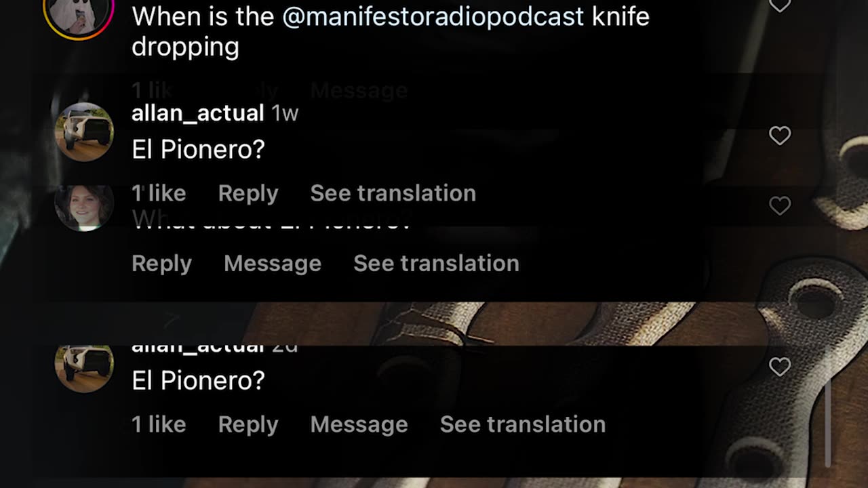This screenshot has width=868, height=488.
Task: Reply to allan_actual's 1w comment
Action: [248, 193]
